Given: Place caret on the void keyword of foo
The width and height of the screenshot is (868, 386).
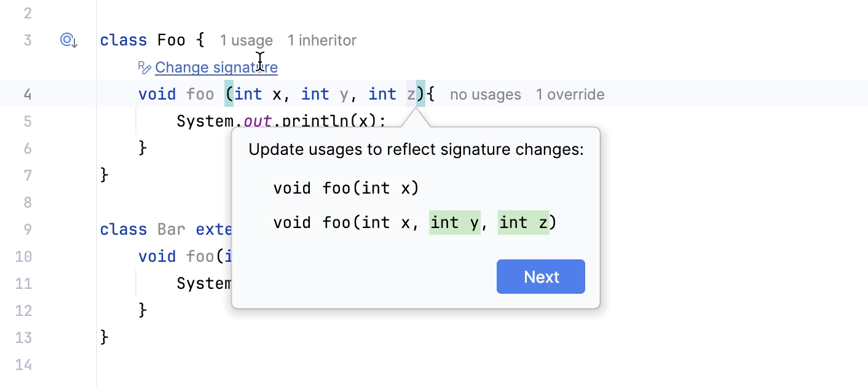Looking at the screenshot, I should click(157, 94).
